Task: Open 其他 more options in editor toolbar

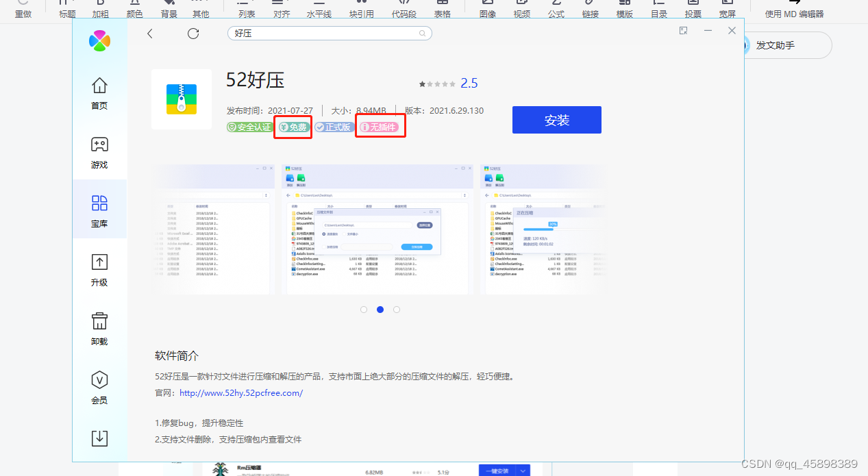Action: 201,10
